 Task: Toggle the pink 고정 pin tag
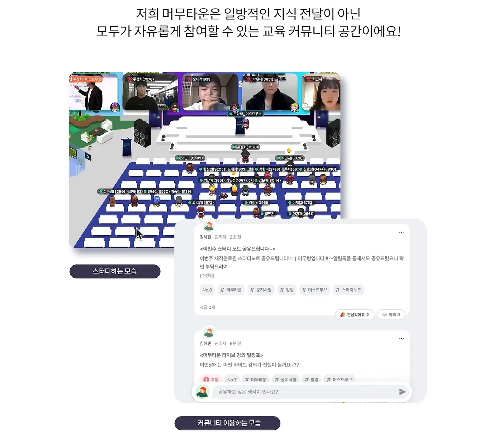tap(211, 380)
